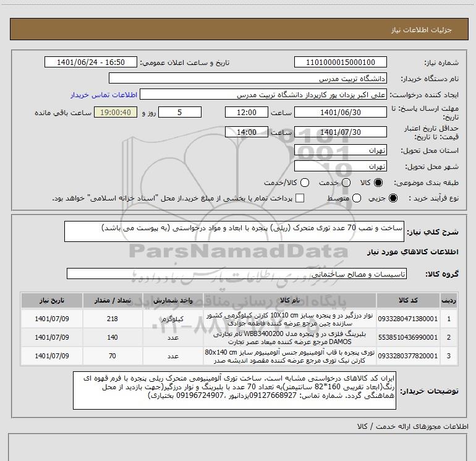This screenshot has width=476, height=461.
Task: Click the request creator name field
Action: pos(263,95)
